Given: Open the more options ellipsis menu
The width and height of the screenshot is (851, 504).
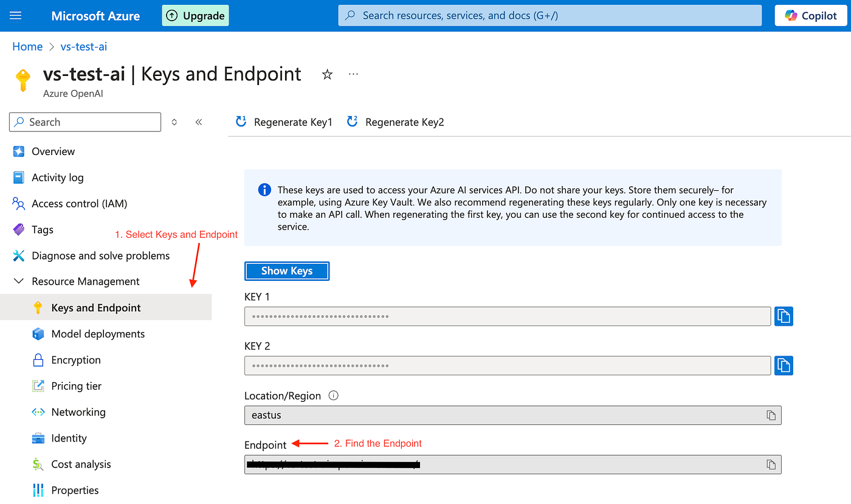Looking at the screenshot, I should [x=353, y=74].
